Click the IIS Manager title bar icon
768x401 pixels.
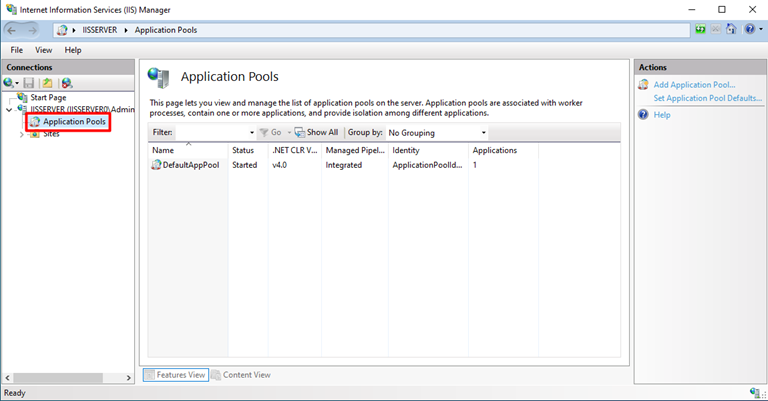tap(11, 9)
